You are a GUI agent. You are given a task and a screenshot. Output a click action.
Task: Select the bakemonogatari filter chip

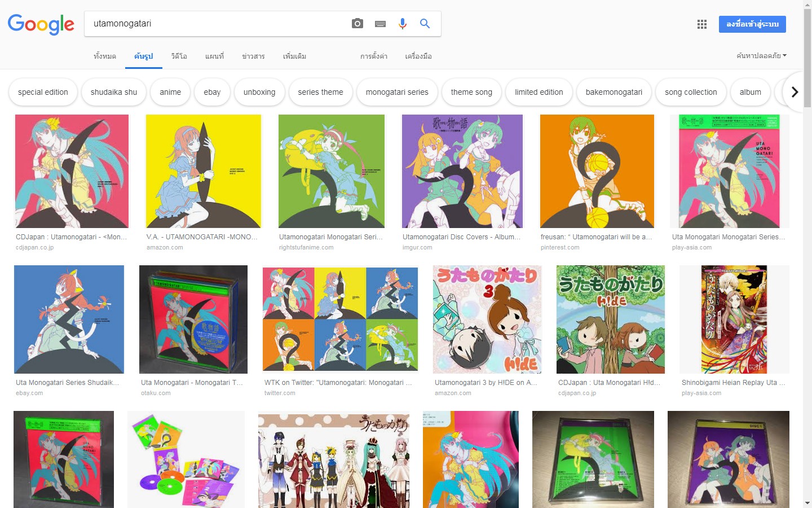[614, 92]
